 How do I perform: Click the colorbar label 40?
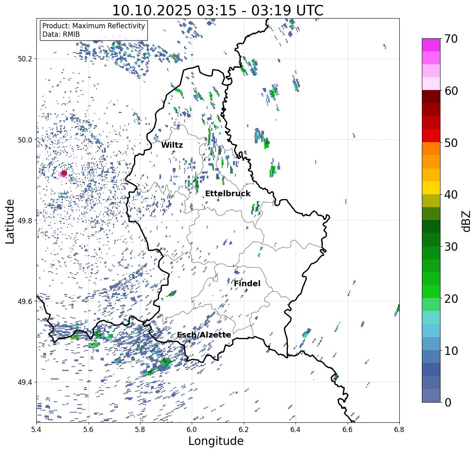(x=451, y=195)
